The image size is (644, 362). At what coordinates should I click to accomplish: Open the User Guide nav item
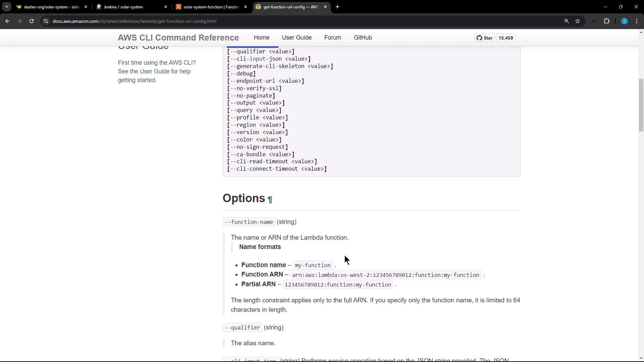297,38
